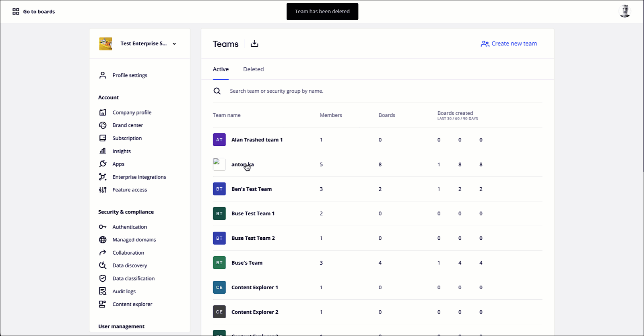644x336 pixels.
Task: Click the Brand center palette icon
Action: point(103,125)
